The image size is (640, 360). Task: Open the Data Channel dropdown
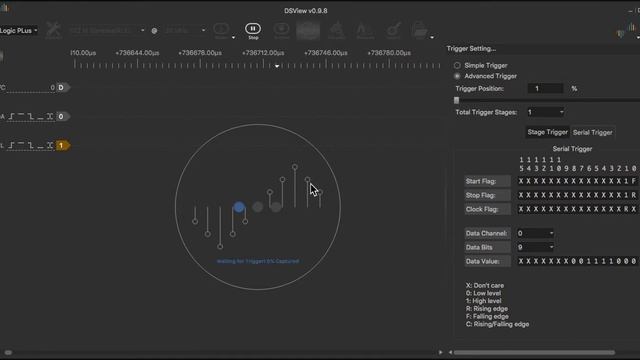pos(536,233)
